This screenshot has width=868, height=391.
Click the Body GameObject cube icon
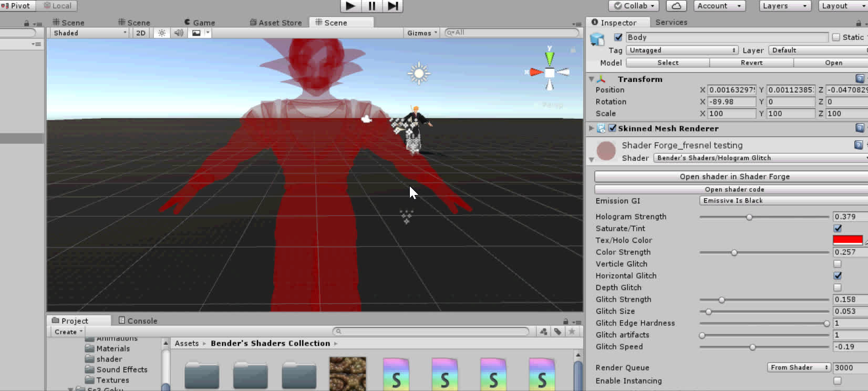597,39
